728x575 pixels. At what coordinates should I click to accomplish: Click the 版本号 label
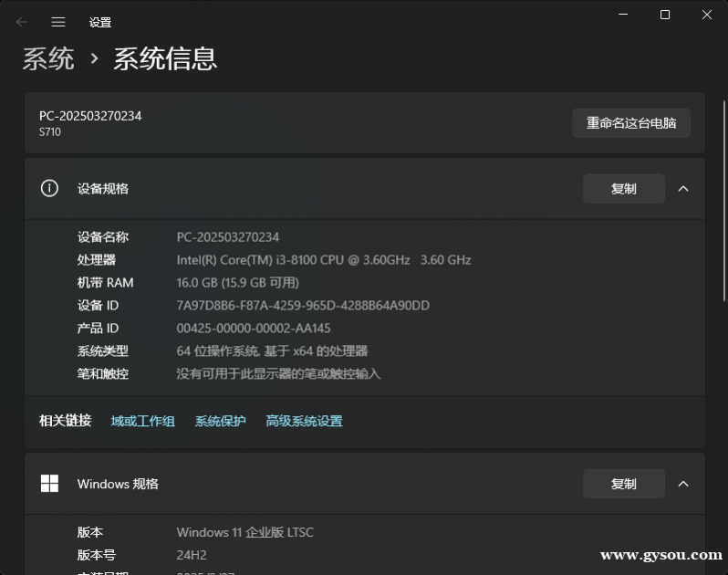click(x=97, y=555)
